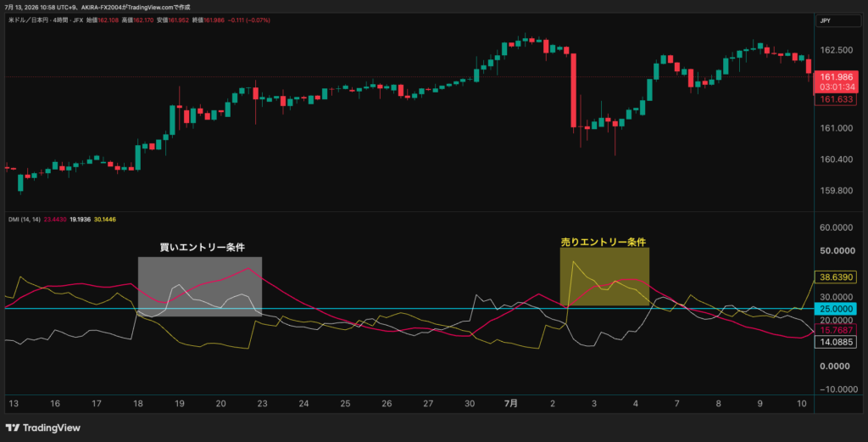Click the 50.0000 indicator axis label
Viewport: 868px width, 442px height.
pos(838,251)
